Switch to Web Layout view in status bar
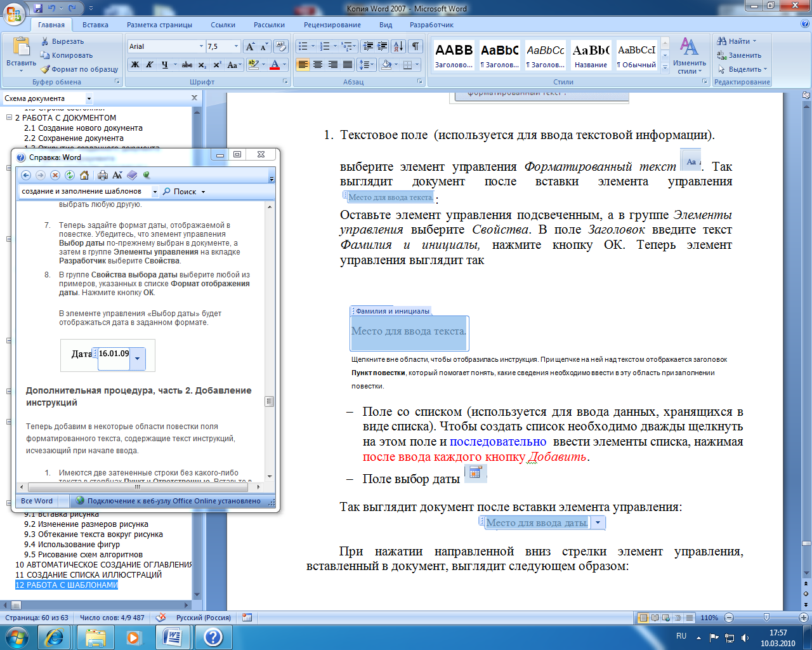The height and width of the screenshot is (650, 812). (665, 618)
